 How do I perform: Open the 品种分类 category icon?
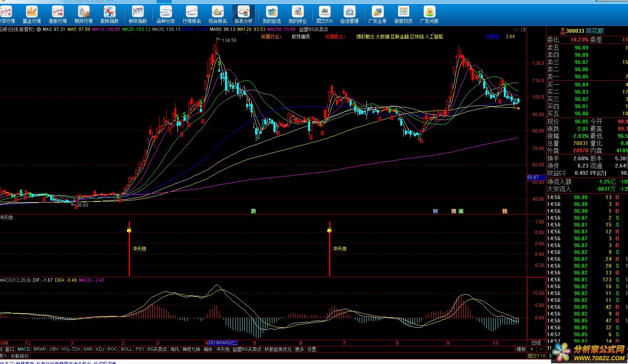click(166, 15)
